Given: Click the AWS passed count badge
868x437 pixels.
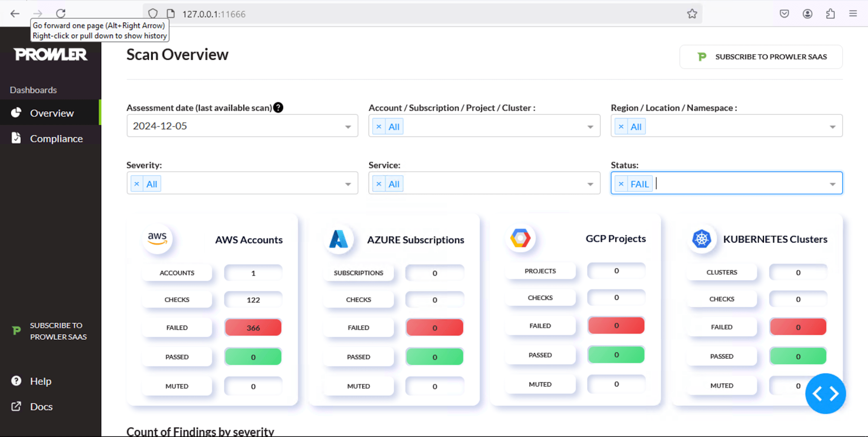Looking at the screenshot, I should click(x=253, y=357).
